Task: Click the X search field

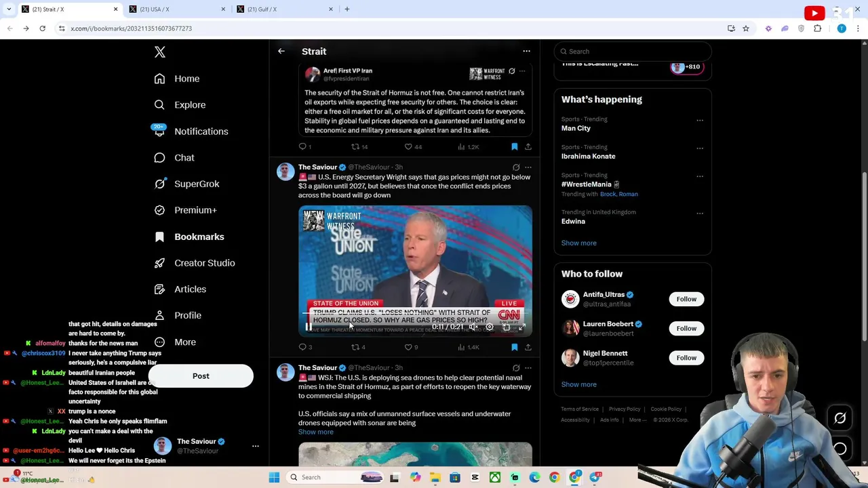Action: (633, 52)
